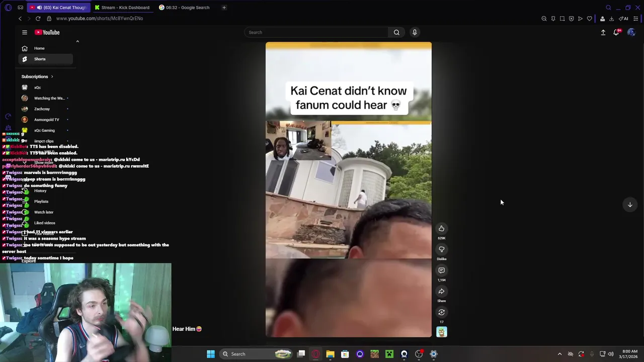
Task: Expand Subscriptions section chevron
Action: point(52,76)
